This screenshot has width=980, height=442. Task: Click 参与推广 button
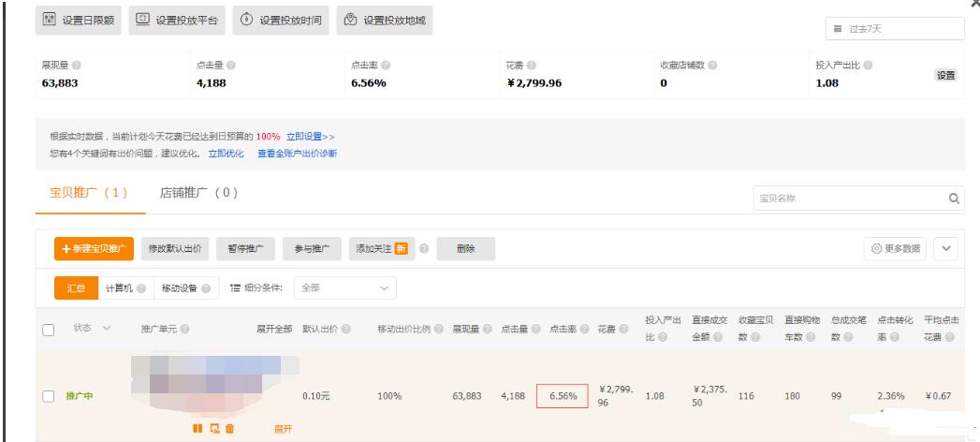point(312,248)
